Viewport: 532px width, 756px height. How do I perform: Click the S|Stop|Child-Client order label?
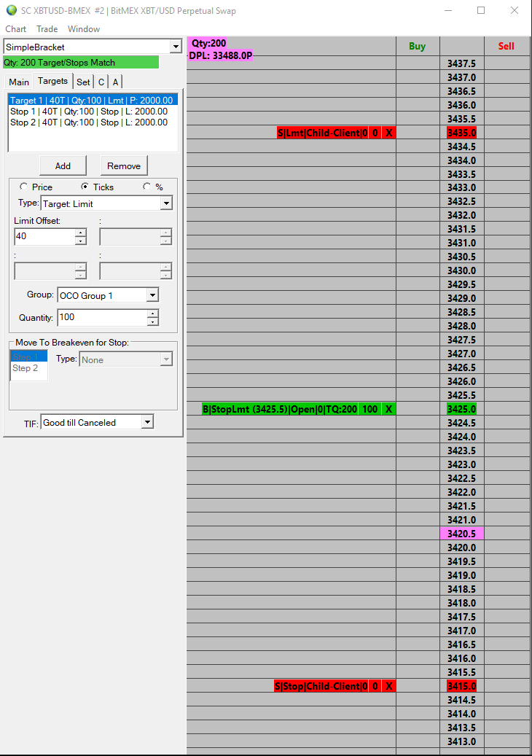point(321,686)
